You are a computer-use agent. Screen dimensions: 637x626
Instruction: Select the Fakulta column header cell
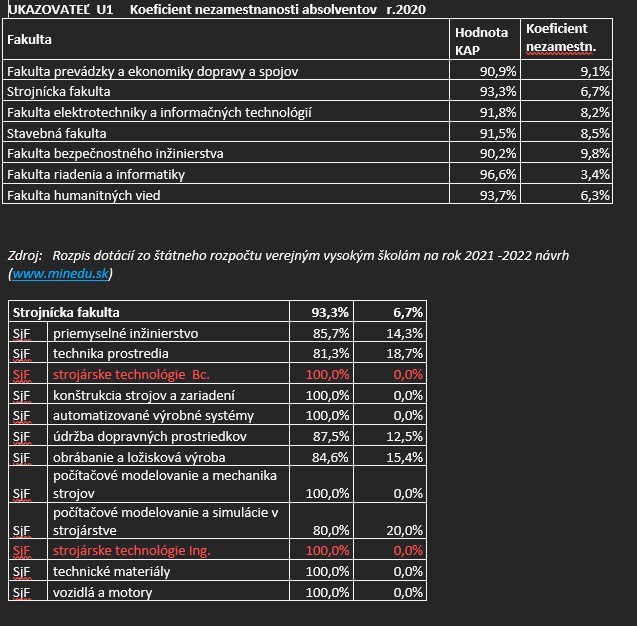[x=30, y=40]
